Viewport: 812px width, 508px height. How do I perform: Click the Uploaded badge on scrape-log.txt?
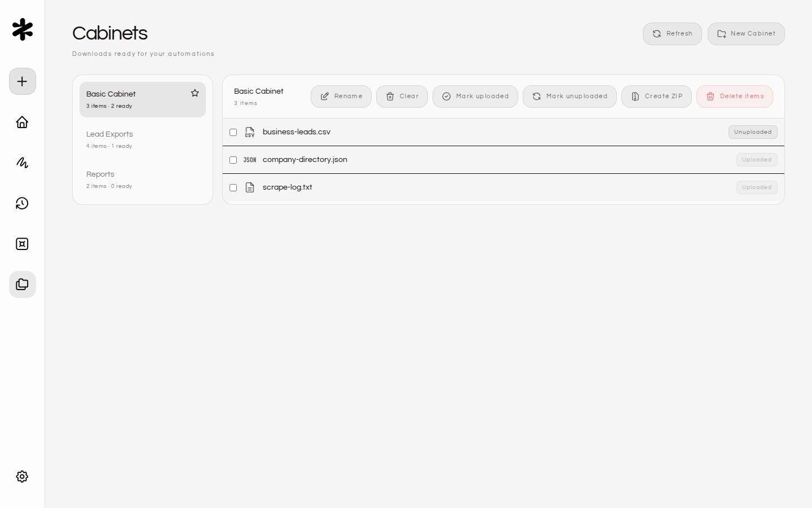coord(757,187)
